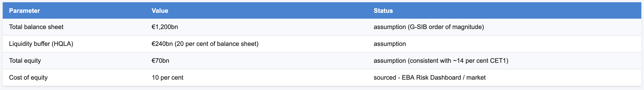Click the word 'sourced' in the last row
Screen dimensions: 644x90
point(385,78)
